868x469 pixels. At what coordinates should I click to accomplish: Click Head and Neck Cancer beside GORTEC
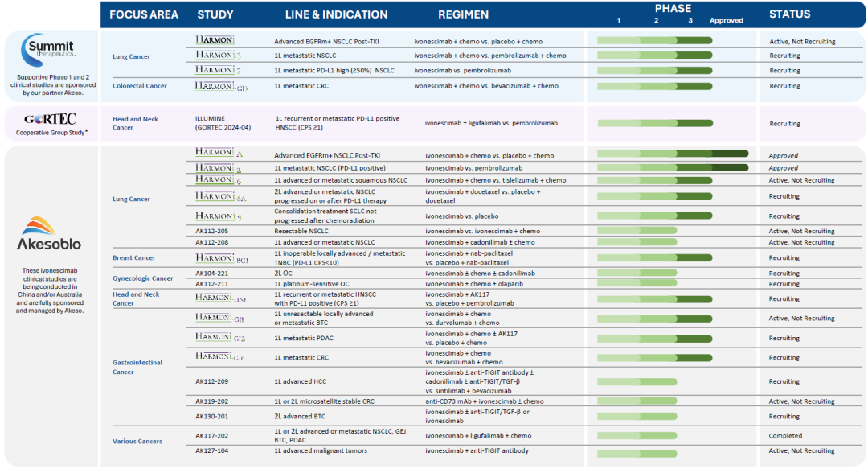click(135, 123)
